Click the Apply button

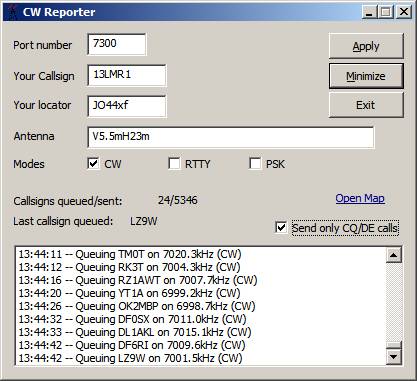366,46
